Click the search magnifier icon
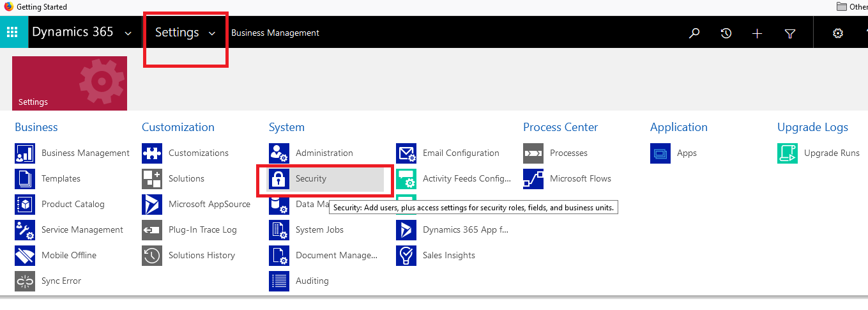Image resolution: width=868 pixels, height=310 pixels. coord(694,33)
